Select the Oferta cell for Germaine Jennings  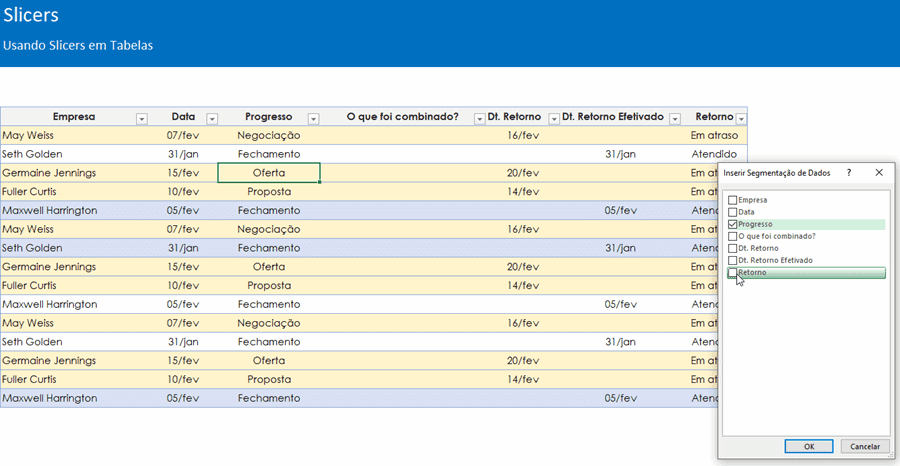point(269,173)
